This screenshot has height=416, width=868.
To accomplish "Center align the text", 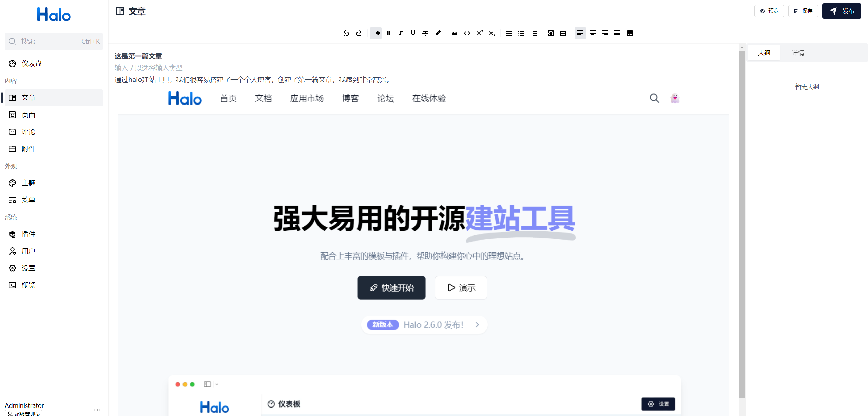I will pos(593,33).
